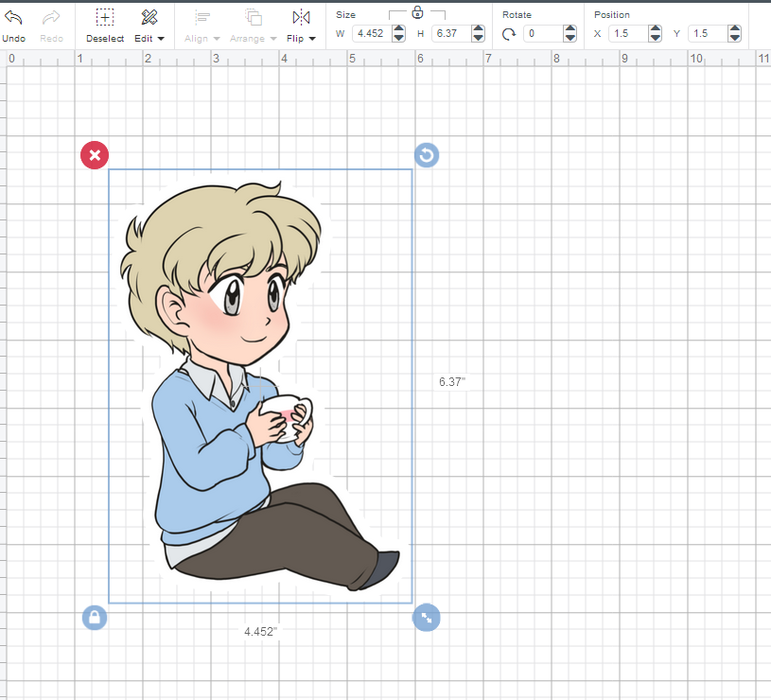This screenshot has height=700, width=771.
Task: Click the rotate icon beside Rotate field
Action: [x=509, y=34]
